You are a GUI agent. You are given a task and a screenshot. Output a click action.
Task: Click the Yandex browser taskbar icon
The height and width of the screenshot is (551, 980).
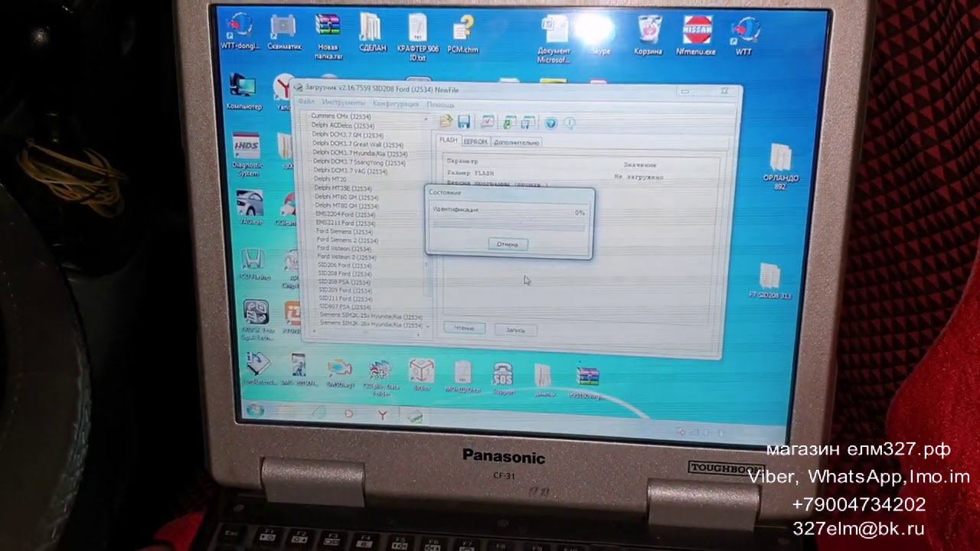click(x=382, y=415)
